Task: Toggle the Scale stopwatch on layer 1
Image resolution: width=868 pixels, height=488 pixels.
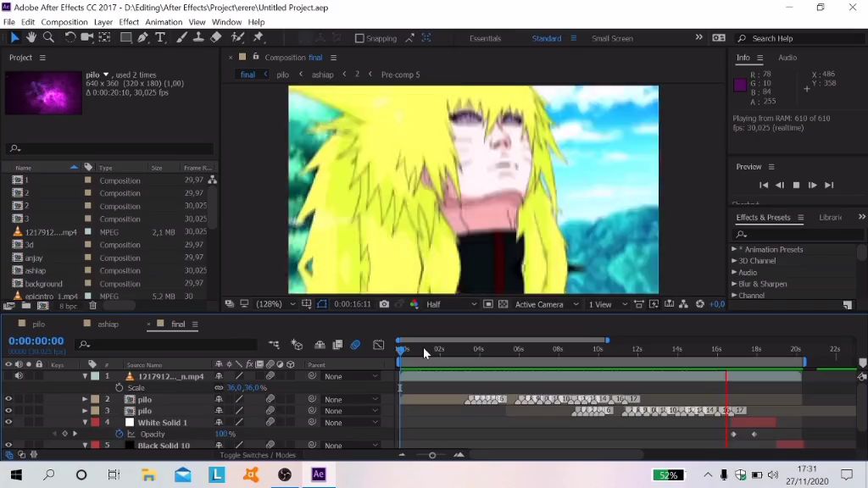Action: 119,388
